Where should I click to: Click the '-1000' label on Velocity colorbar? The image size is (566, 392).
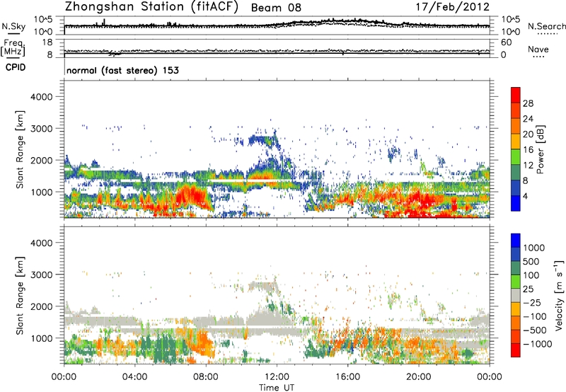(x=537, y=344)
